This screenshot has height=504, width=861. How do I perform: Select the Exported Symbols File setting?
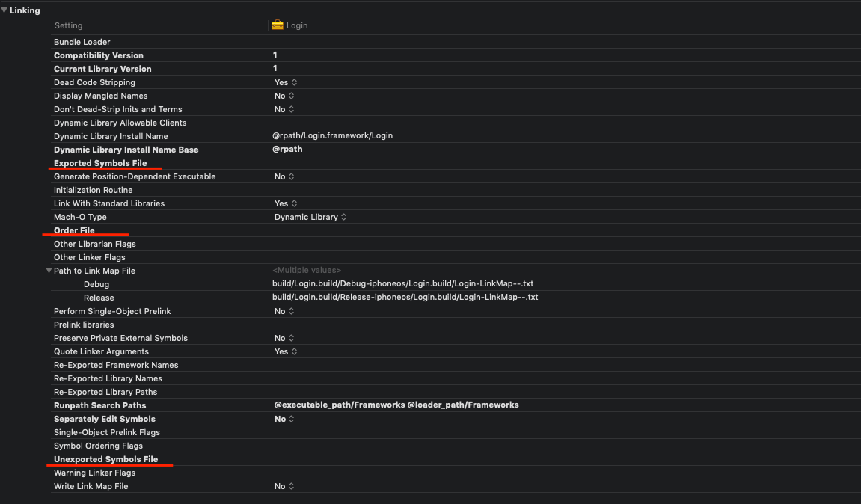[x=100, y=163]
